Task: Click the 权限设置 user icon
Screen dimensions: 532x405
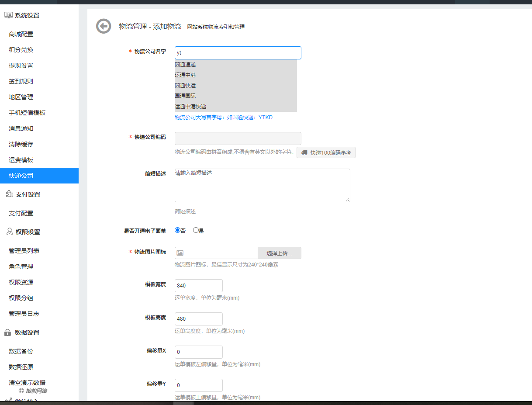Action: pos(9,232)
